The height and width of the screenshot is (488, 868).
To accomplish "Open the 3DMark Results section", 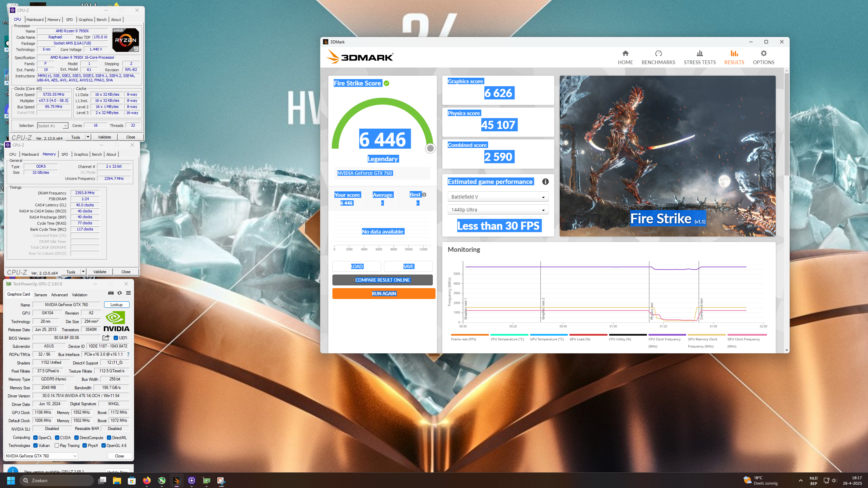I will click(x=734, y=57).
